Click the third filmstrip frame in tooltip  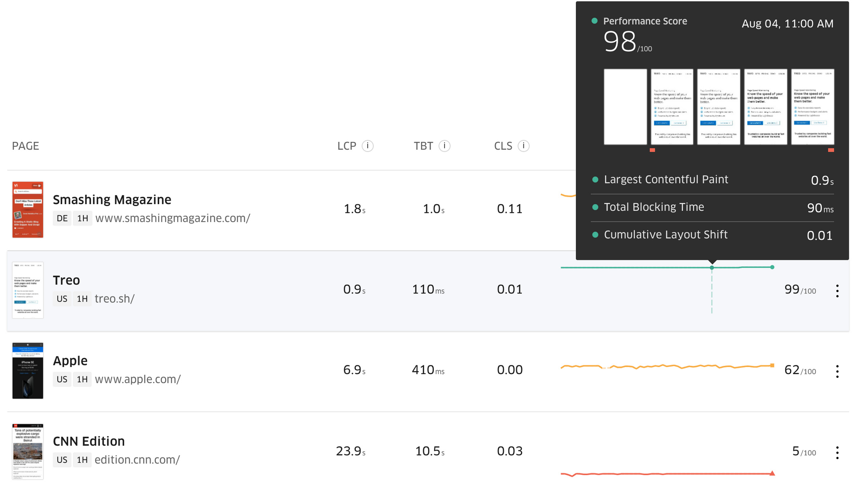coord(719,107)
